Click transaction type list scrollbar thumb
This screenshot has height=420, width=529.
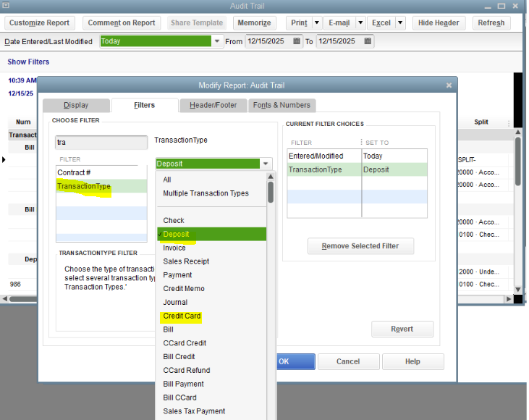pyautogui.click(x=270, y=192)
